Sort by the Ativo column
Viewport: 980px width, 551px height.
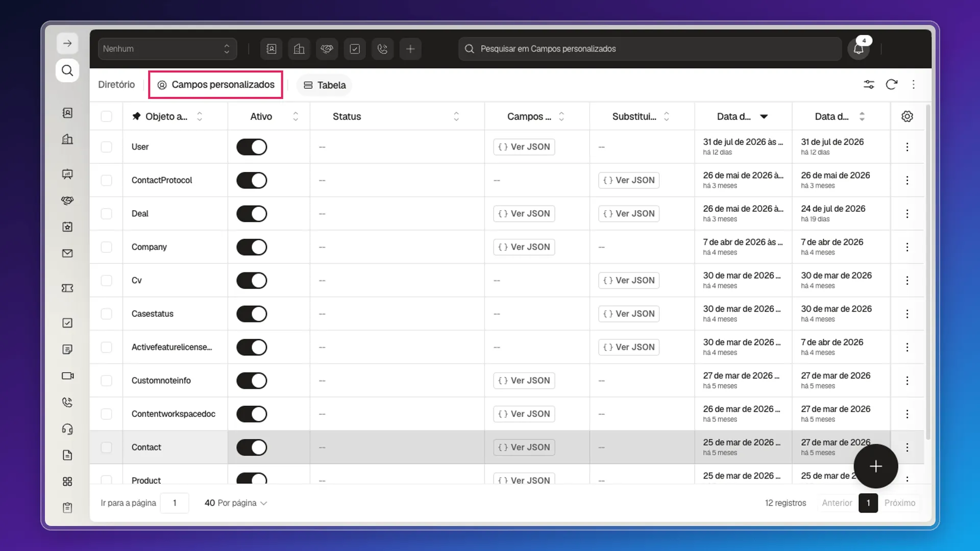click(296, 116)
